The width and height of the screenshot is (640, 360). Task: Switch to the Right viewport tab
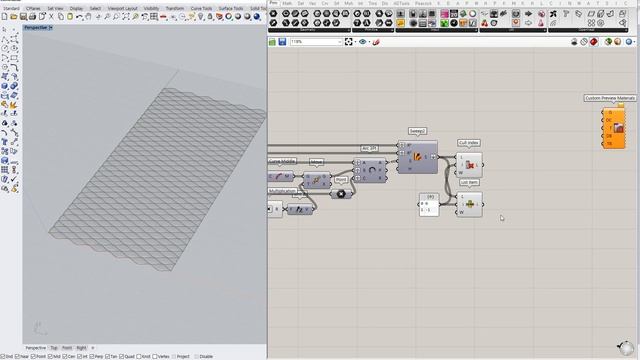(81, 348)
